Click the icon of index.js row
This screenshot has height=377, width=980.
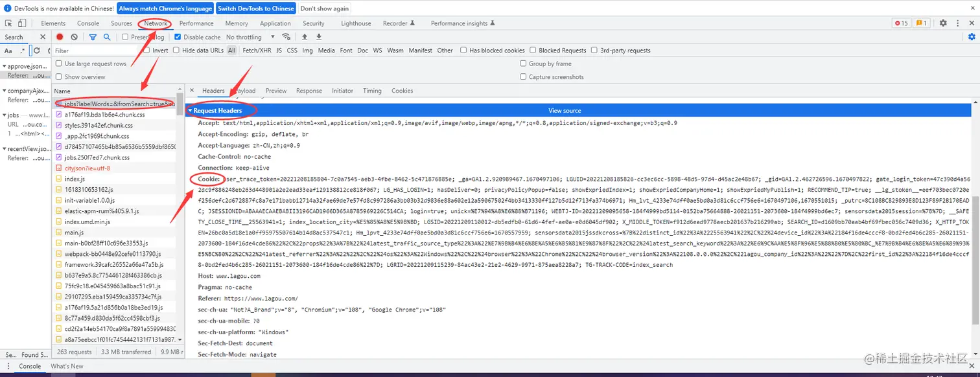click(x=59, y=179)
